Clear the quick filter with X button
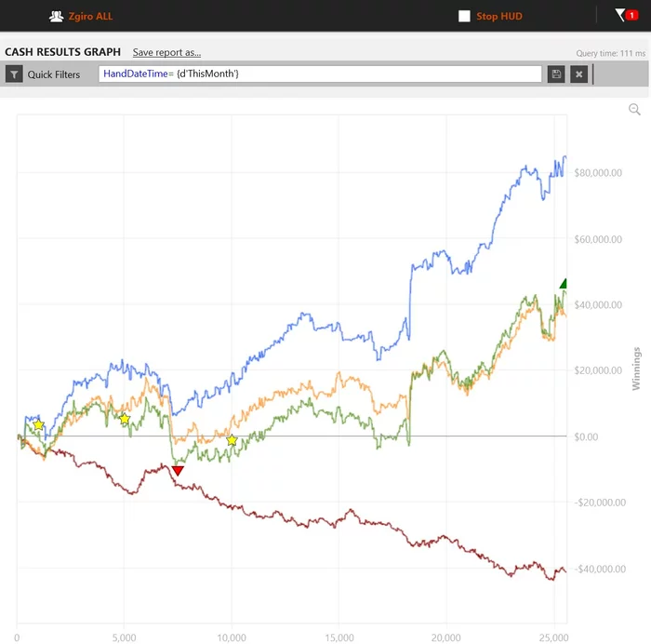The height and width of the screenshot is (644, 651). click(x=578, y=74)
